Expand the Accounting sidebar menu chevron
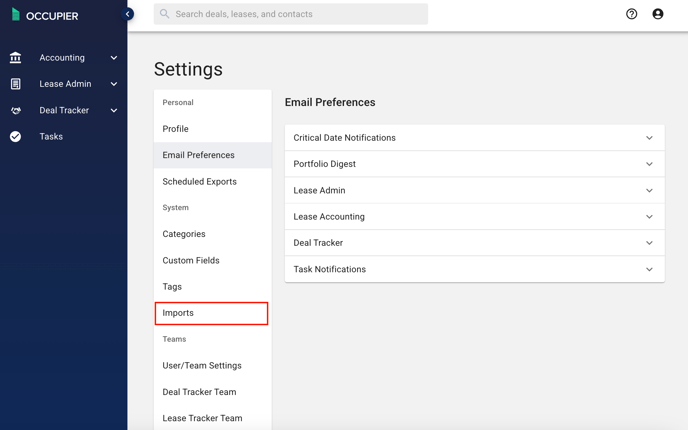The height and width of the screenshot is (430, 688). click(114, 58)
